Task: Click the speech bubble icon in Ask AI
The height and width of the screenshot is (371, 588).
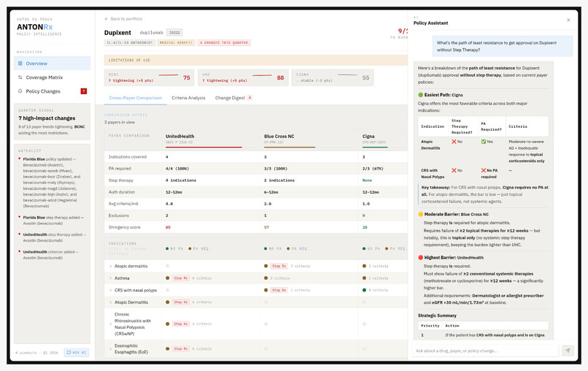Action: coord(69,352)
